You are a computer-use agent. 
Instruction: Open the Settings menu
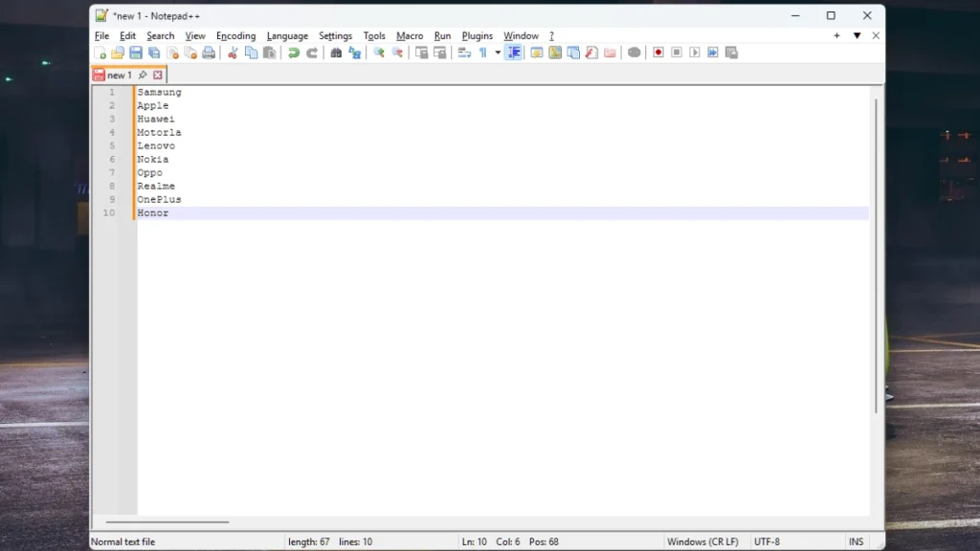click(336, 35)
